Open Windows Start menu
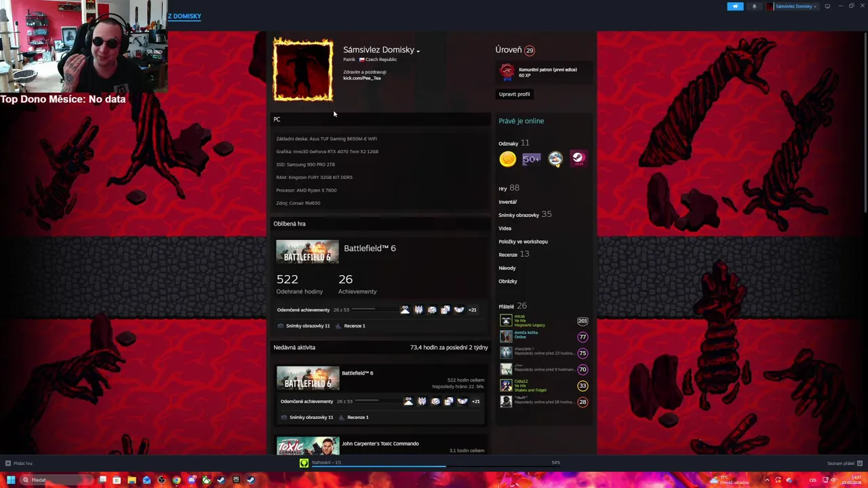The height and width of the screenshot is (488, 868). coord(11,480)
